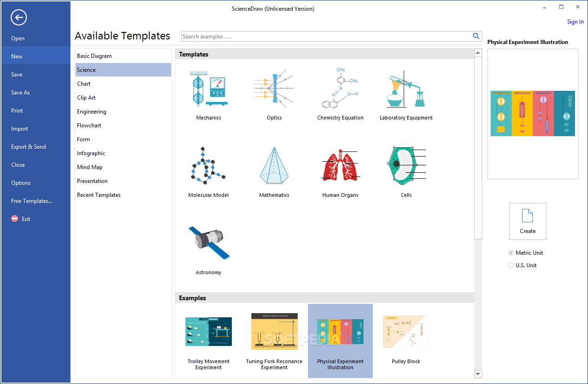
Task: Open the Open menu item
Action: pos(35,38)
